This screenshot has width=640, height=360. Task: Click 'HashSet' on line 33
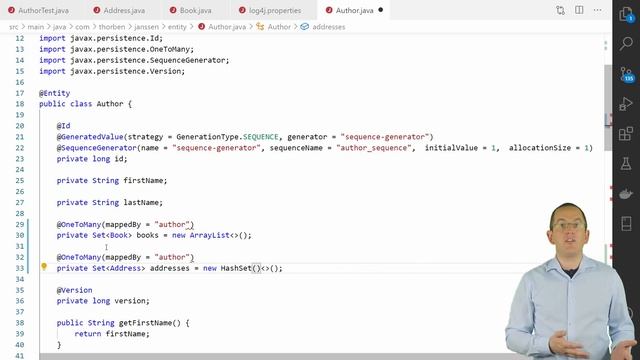236,268
